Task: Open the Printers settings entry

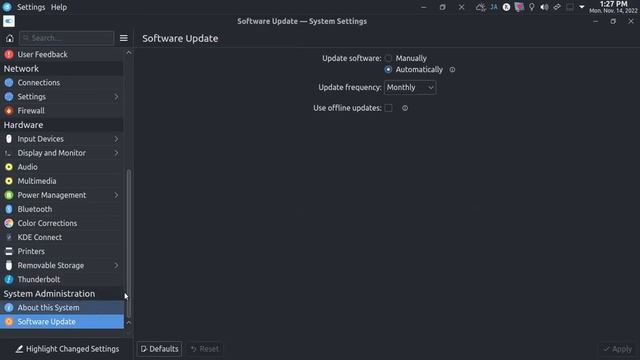Action: (x=62, y=251)
